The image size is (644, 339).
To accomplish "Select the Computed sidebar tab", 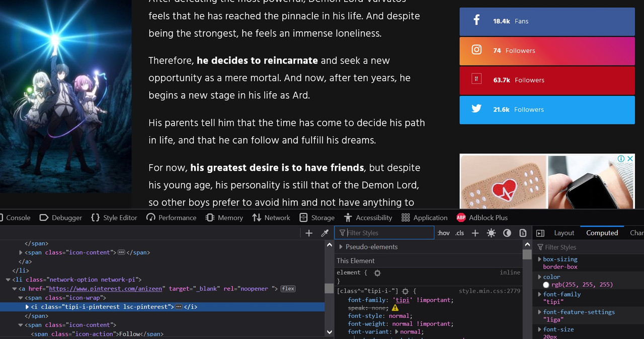I will pyautogui.click(x=602, y=233).
